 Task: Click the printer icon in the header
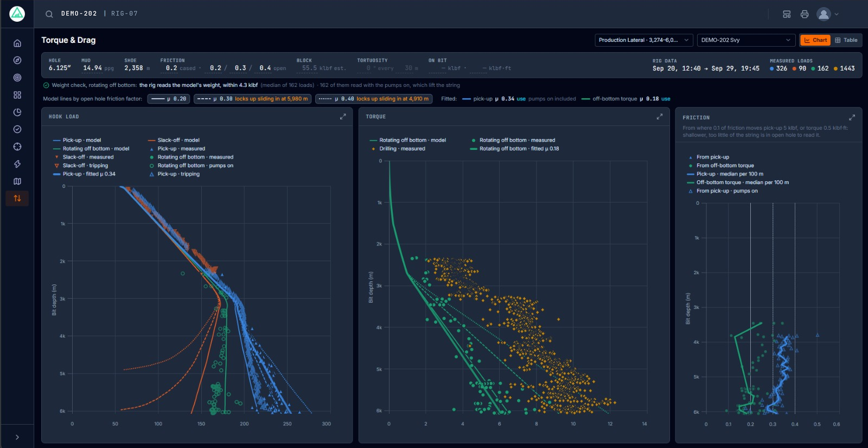[805, 14]
